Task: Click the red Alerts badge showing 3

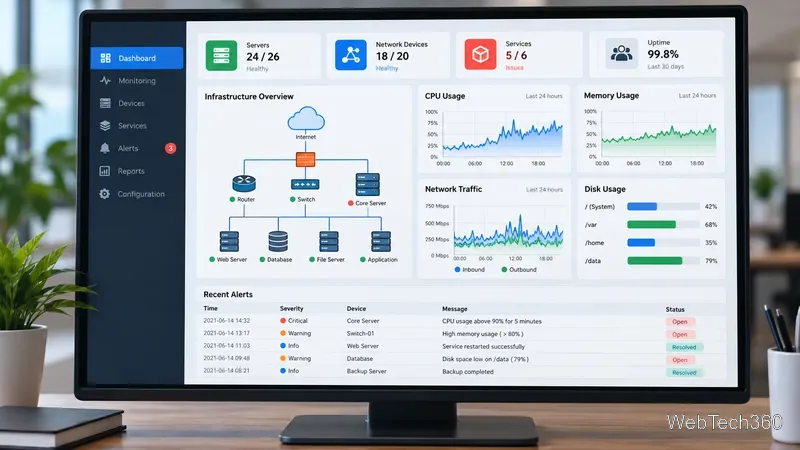Action: (x=170, y=148)
